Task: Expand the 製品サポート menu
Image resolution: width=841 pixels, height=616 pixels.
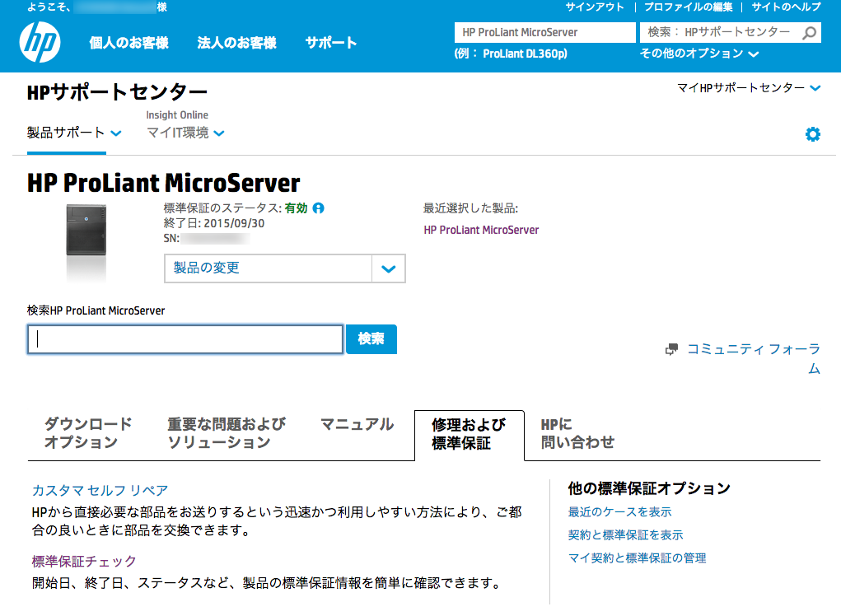Action: [x=74, y=133]
